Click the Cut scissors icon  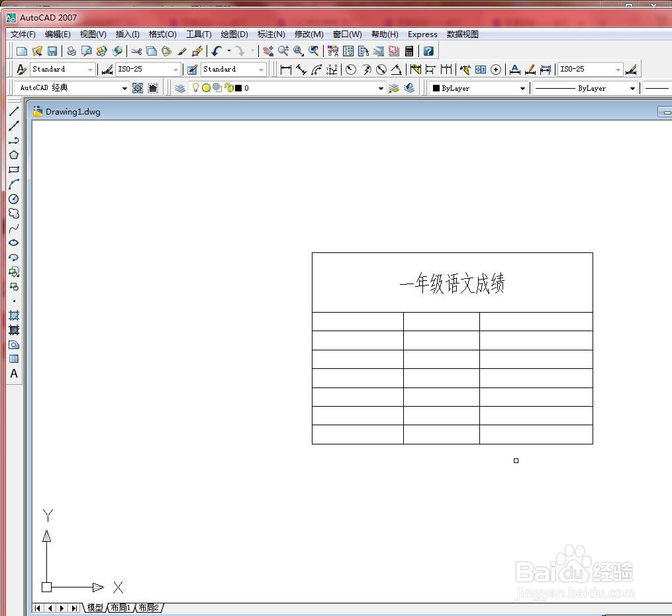pos(136,52)
